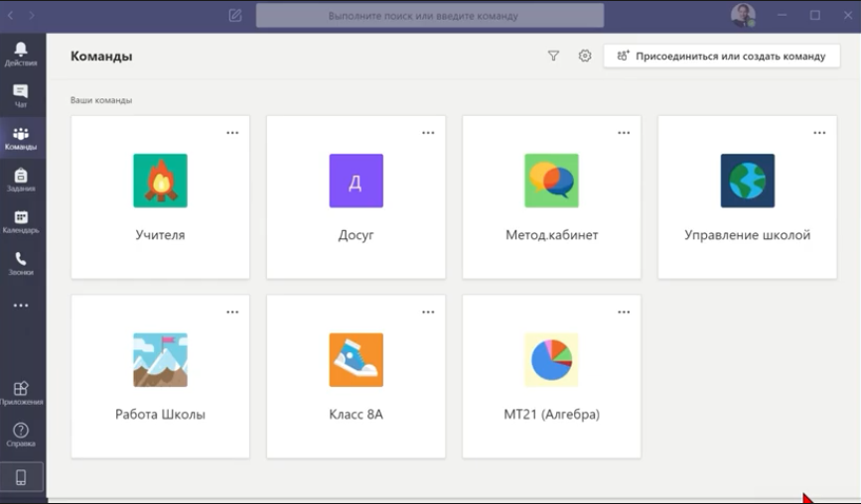Open Управление школой globe icon
Image resolution: width=861 pixels, height=504 pixels.
tap(748, 181)
